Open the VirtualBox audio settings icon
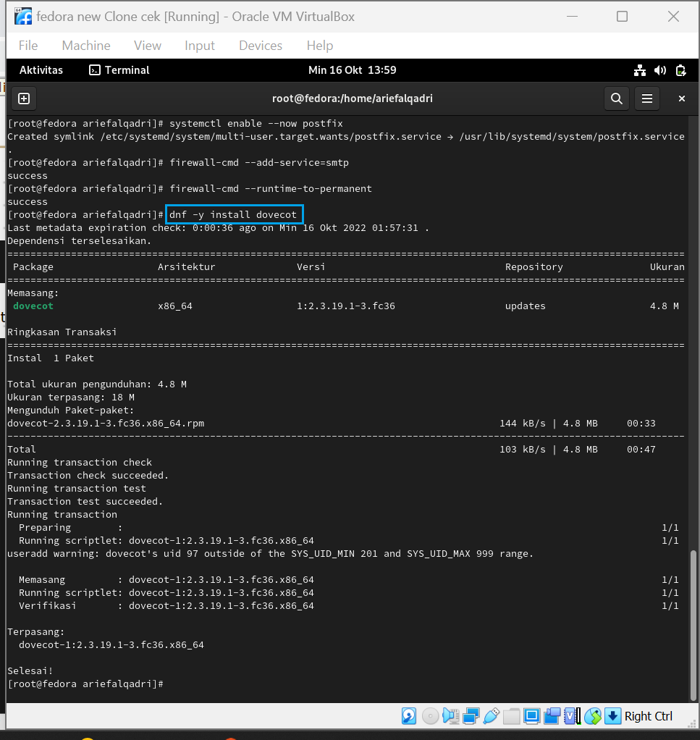The image size is (700, 740). [x=451, y=716]
